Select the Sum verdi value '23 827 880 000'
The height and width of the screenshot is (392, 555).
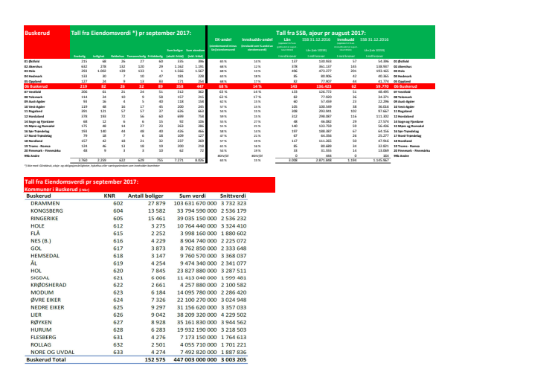point(197,271)
